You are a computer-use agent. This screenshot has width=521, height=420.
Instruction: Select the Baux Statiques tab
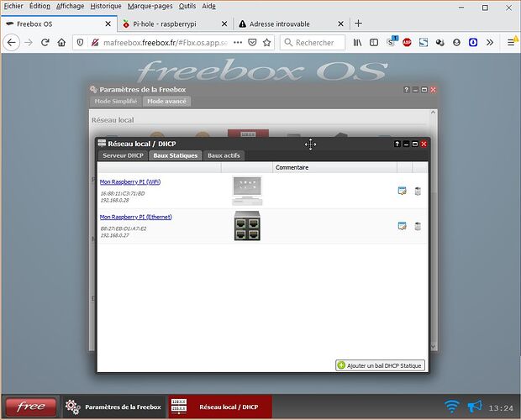coord(175,155)
